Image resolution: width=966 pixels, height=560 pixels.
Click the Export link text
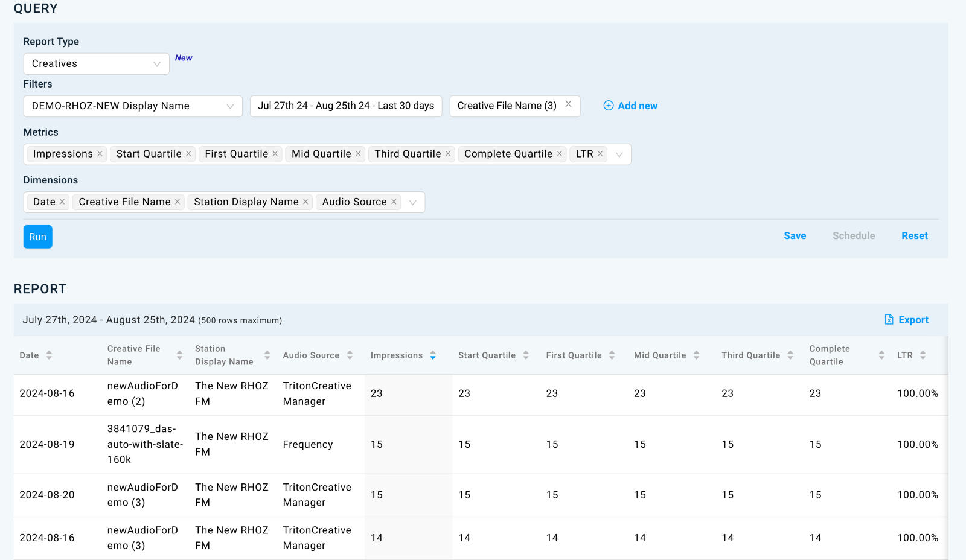click(913, 320)
